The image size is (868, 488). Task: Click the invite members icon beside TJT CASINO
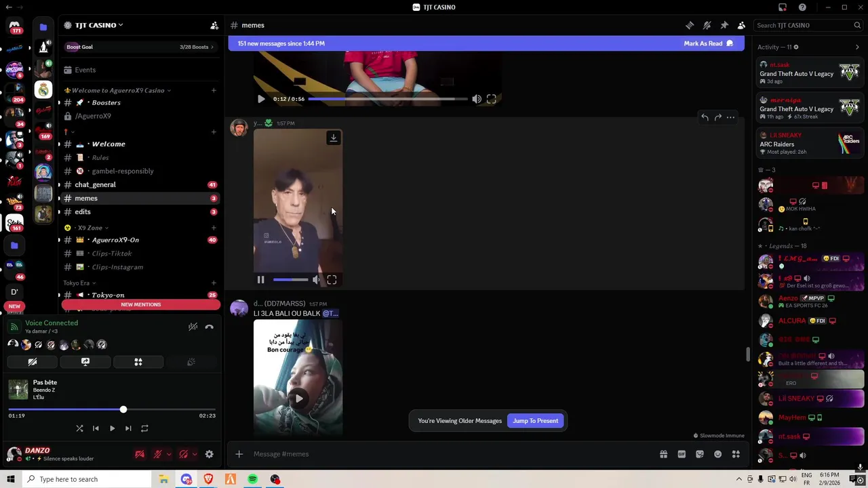coord(214,25)
